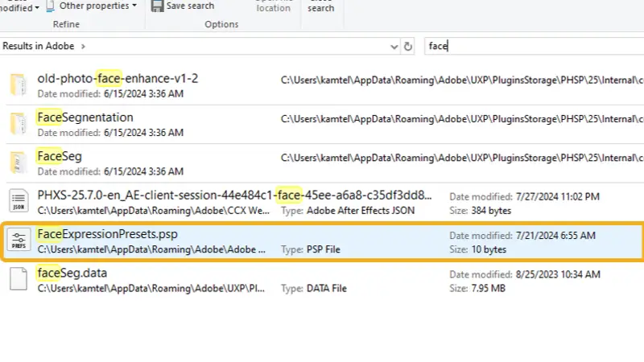Screen dimensions: 644x362
Task: Click the JSON file icon for PHXS-25.7.0
Action: point(19,201)
